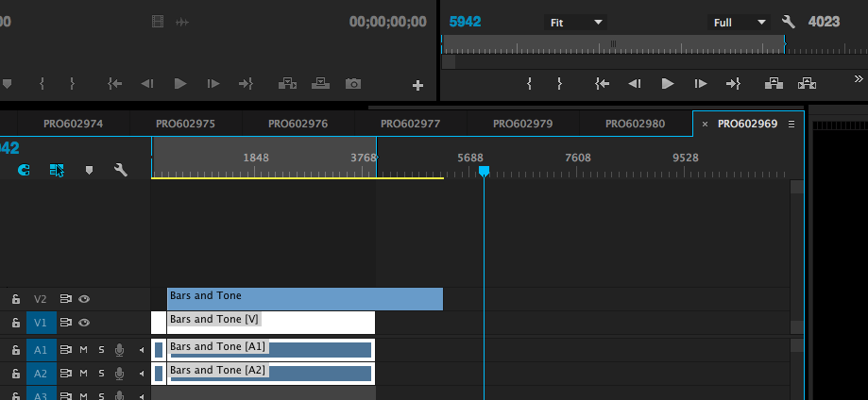Image resolution: width=868 pixels, height=400 pixels.
Task: Hide V1 track output eye
Action: click(x=84, y=323)
